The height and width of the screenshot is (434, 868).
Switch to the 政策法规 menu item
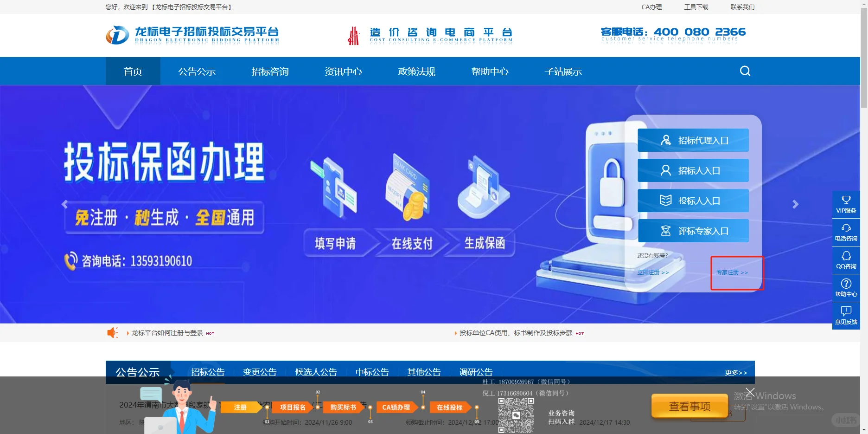pos(415,71)
